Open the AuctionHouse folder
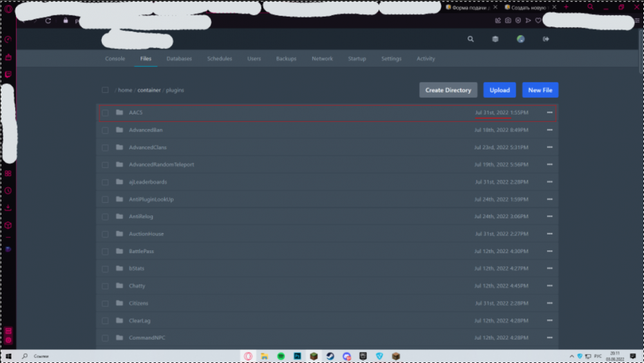The image size is (644, 363). point(146,234)
